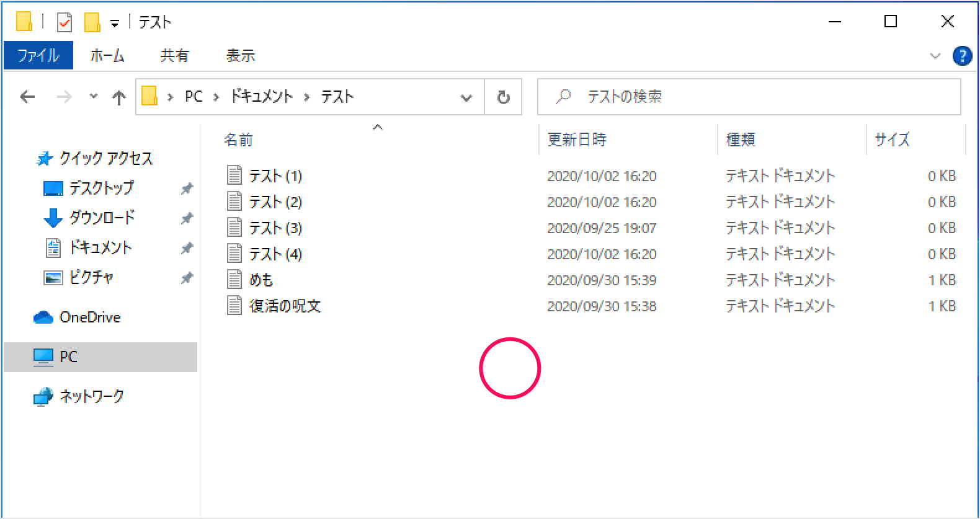Image resolution: width=980 pixels, height=519 pixels.
Task: Click ドキュメント in the address breadcrumb
Action: (x=261, y=96)
